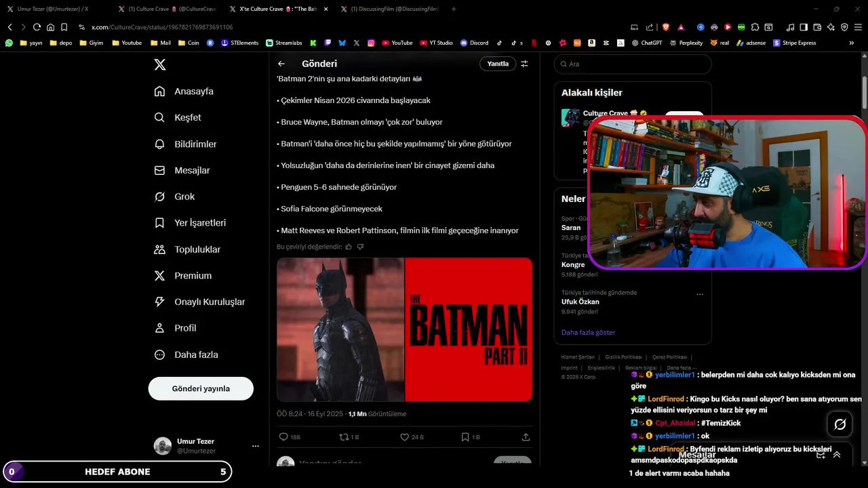Click browser home button
The height and width of the screenshot is (488, 868).
click(x=50, y=27)
